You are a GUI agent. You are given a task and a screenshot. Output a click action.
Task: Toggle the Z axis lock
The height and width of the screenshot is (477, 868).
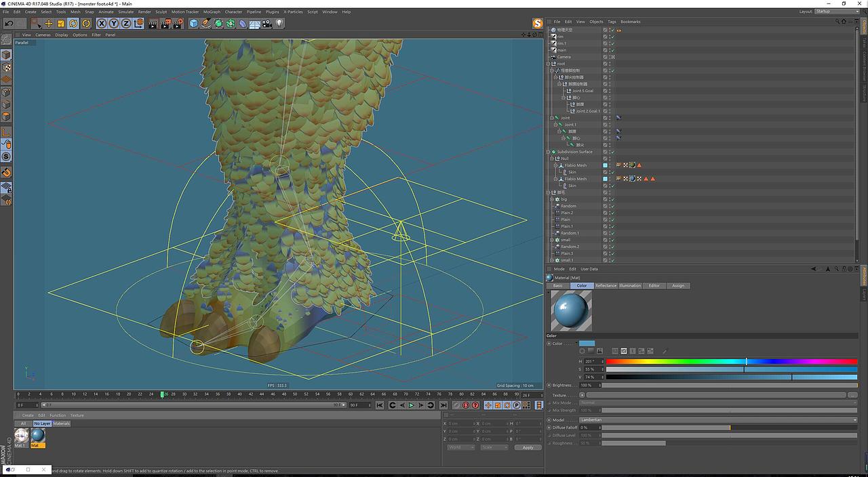pos(126,24)
